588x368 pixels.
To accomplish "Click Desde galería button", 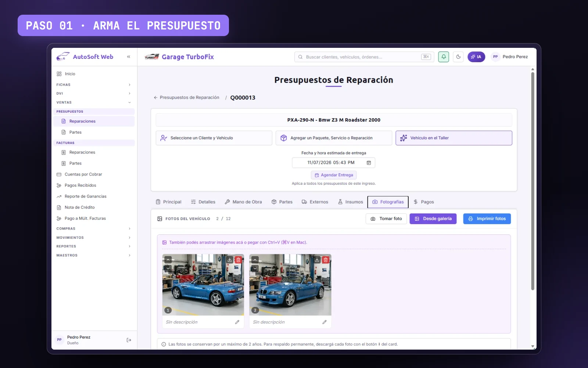I will pos(433,219).
